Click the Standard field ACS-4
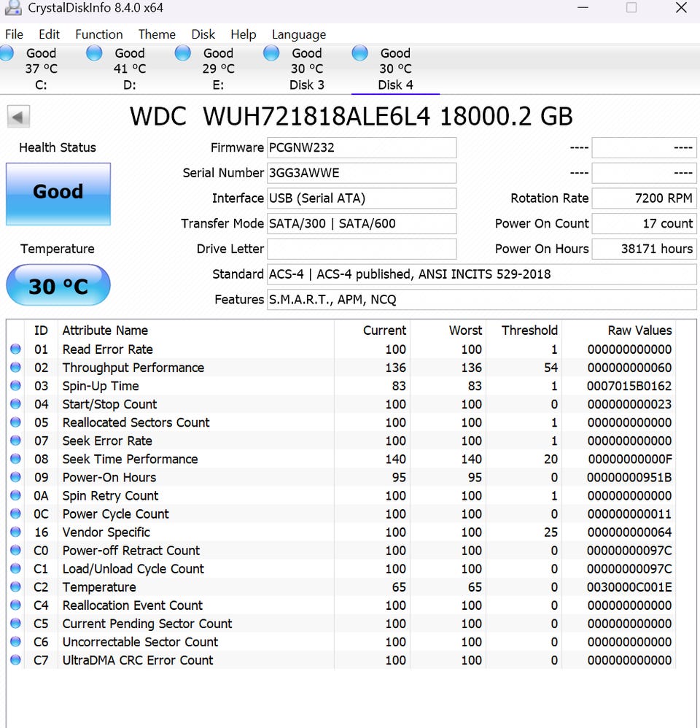 [x=482, y=274]
